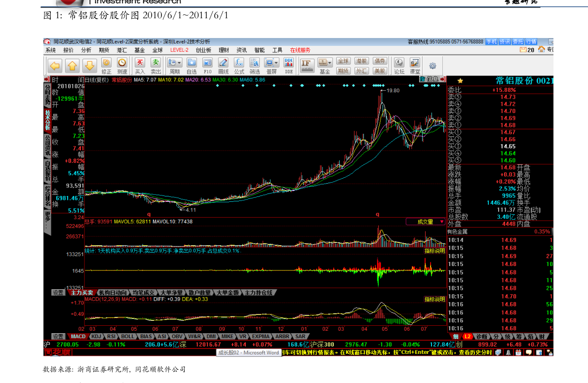Switch to the 分时走势 sidebar tab
Image resolution: width=588 pixels, height=383 pixels.
coord(47,94)
